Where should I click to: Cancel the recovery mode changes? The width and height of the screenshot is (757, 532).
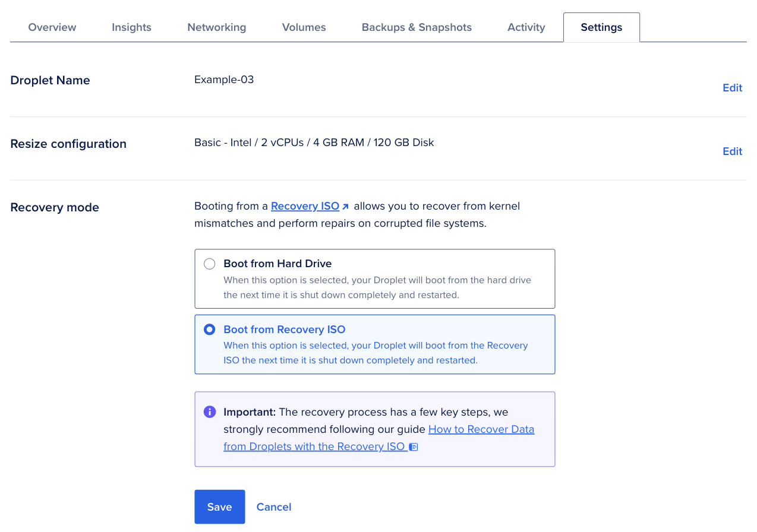pos(273,507)
